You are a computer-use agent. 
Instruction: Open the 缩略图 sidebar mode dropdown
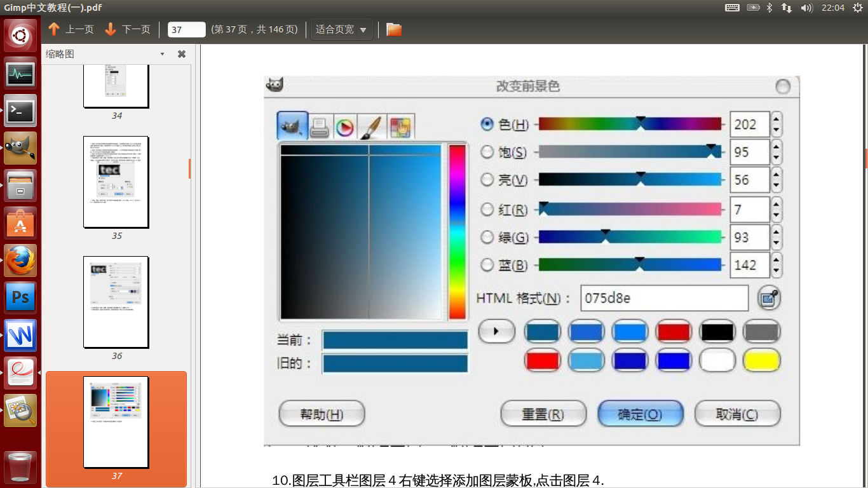(x=162, y=54)
